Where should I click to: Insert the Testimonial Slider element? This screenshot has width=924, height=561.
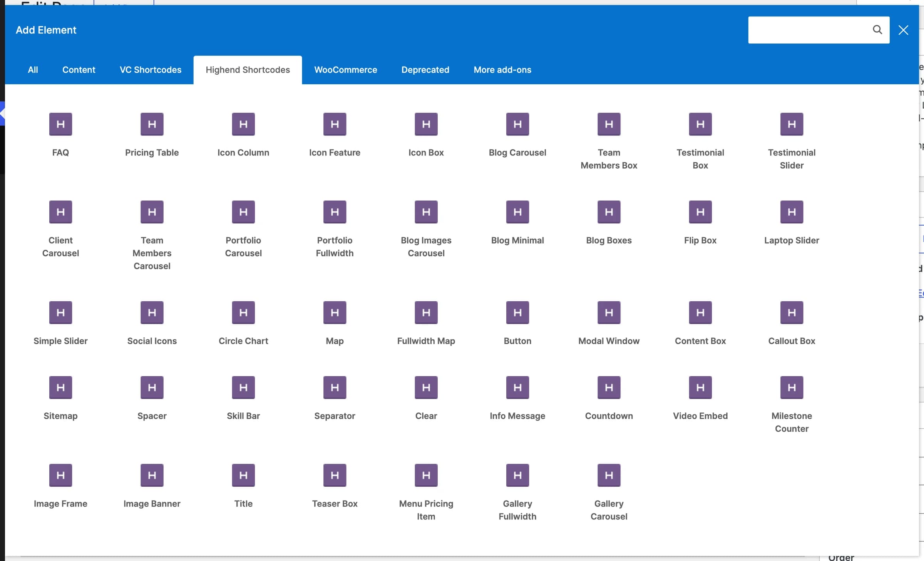[792, 141]
